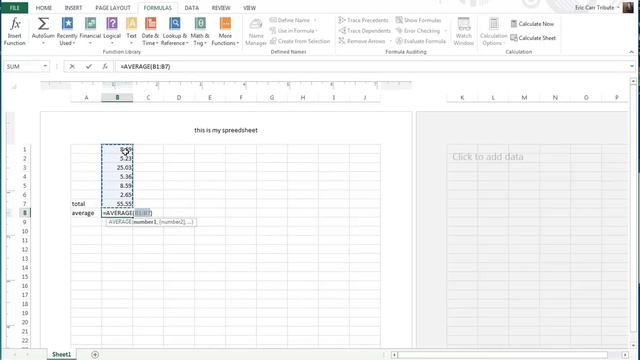The width and height of the screenshot is (640, 360).
Task: Click the AutoSum sigma icon
Action: point(43,24)
